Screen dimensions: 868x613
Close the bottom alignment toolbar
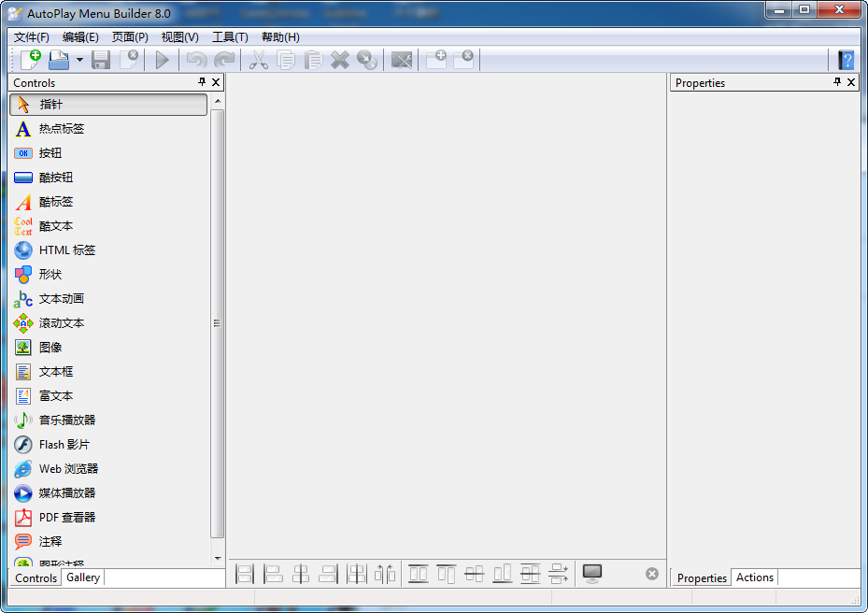click(x=652, y=574)
